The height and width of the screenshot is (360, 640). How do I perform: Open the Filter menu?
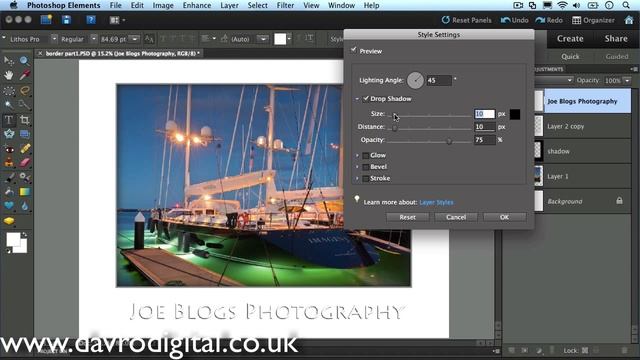pyautogui.click(x=285, y=5)
